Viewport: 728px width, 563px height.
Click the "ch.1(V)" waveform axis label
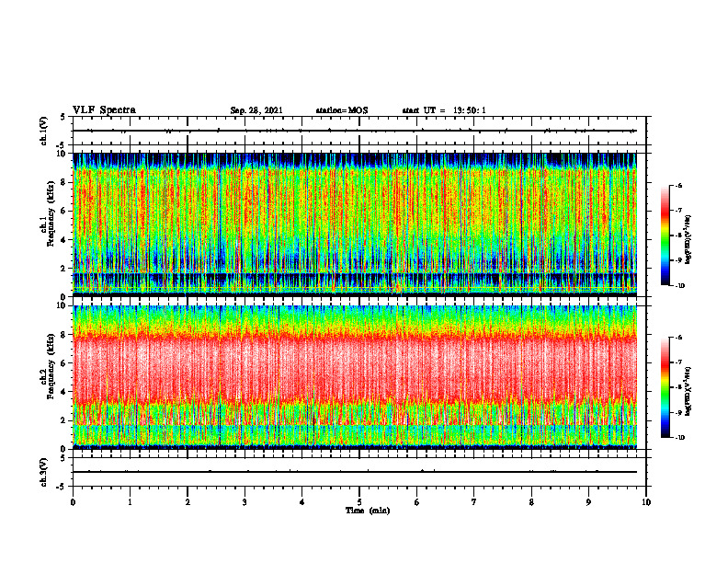coord(44,131)
